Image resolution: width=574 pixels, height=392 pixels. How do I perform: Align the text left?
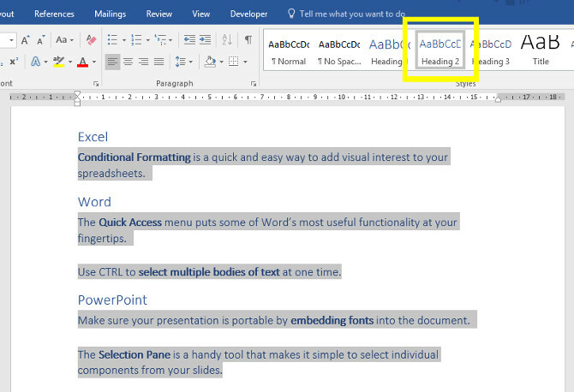[113, 62]
